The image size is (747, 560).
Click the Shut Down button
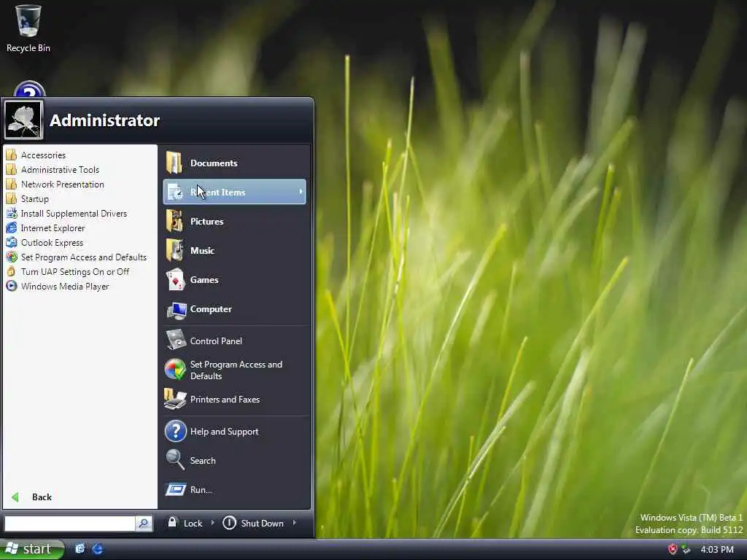coord(253,523)
